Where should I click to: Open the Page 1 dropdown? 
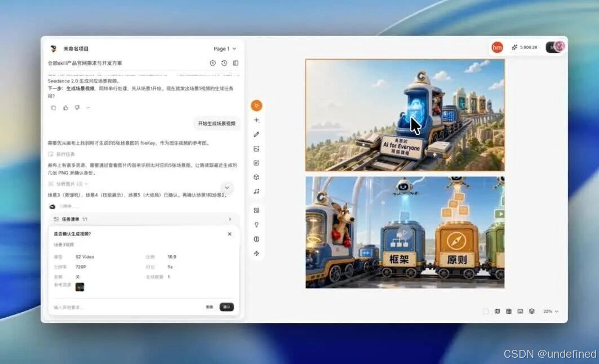(x=225, y=48)
